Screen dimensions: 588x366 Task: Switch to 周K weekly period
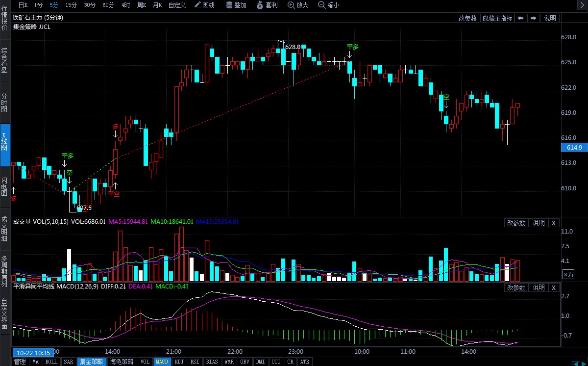142,5
